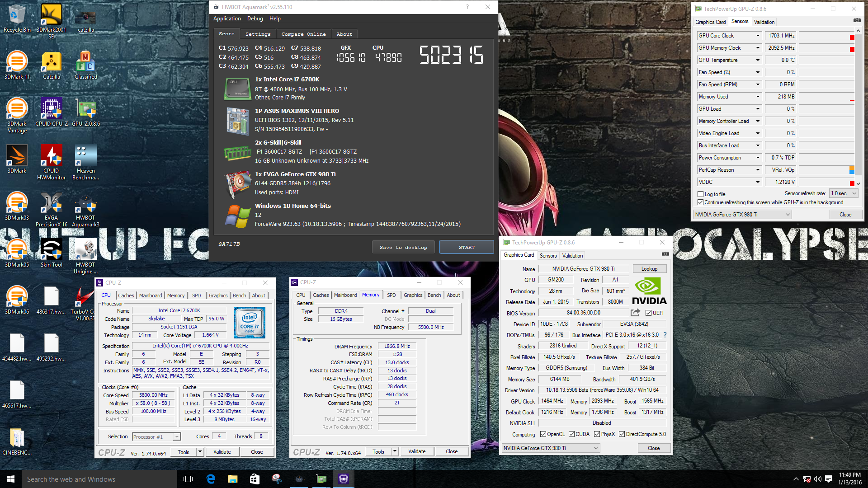This screenshot has width=868, height=488.
Task: Open Application menu in Aquamark
Action: 227,19
